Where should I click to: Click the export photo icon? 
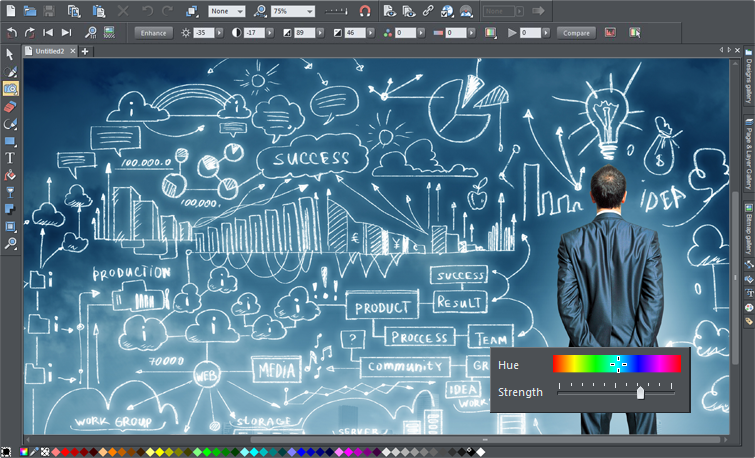coord(466,11)
